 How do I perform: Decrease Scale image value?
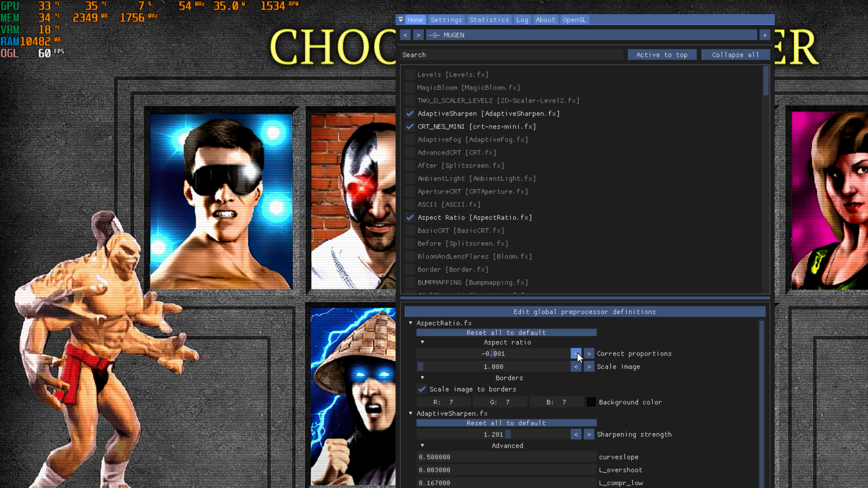(576, 366)
